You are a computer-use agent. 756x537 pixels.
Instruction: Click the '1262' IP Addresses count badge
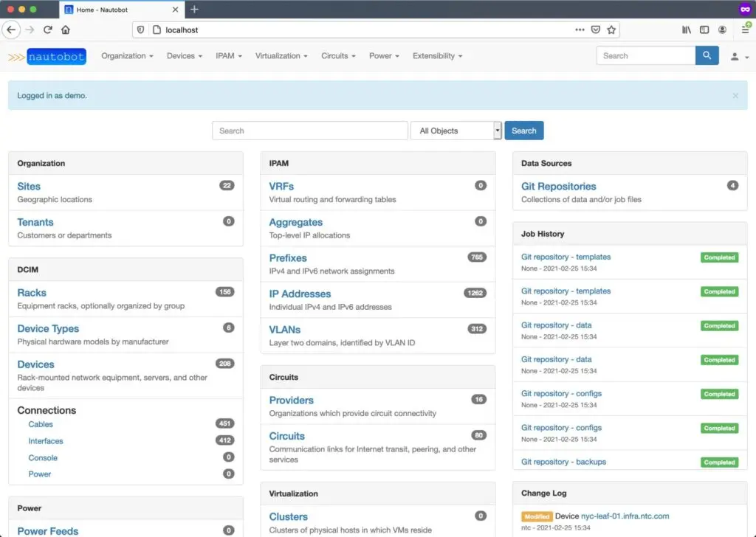point(475,293)
